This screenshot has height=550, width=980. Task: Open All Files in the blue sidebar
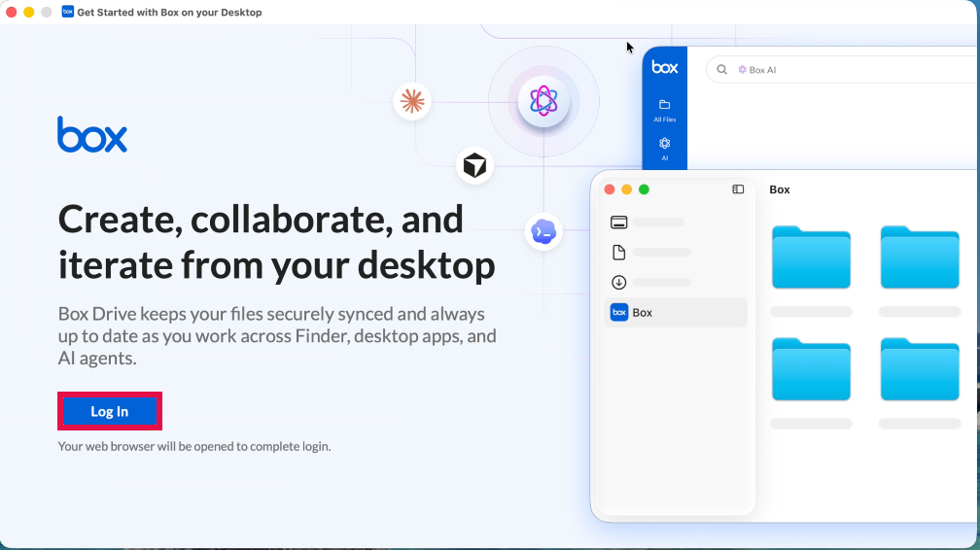coord(664,111)
